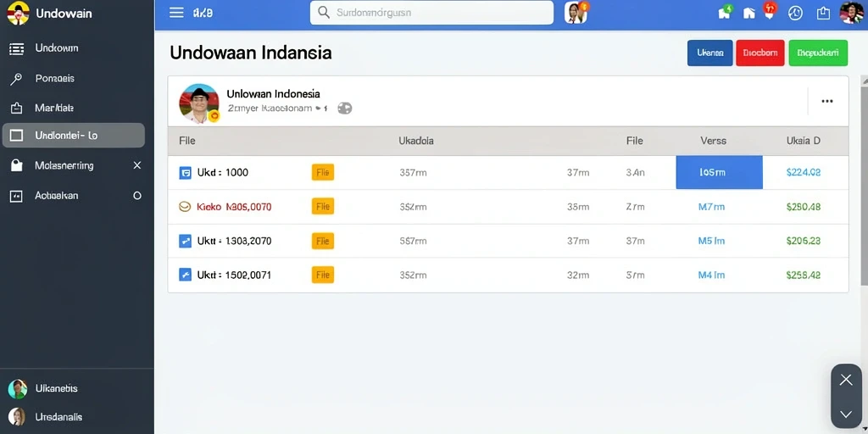Click the icon of Uktt : 1502,0071 row
The width and height of the screenshot is (868, 434).
point(185,275)
